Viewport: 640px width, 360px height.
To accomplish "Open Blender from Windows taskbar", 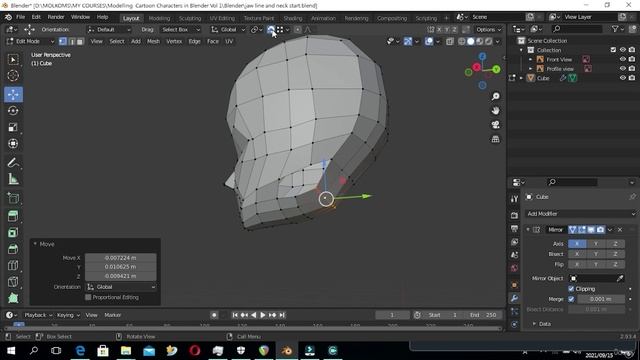I will [287, 351].
